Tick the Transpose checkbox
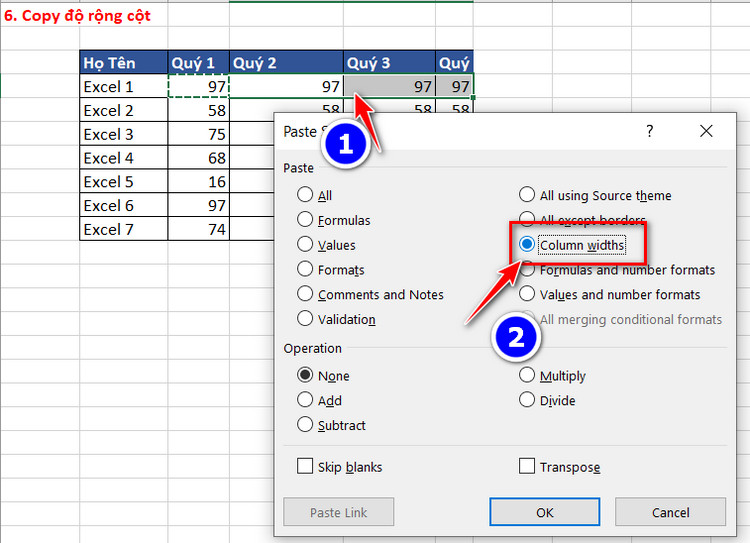The image size is (750, 543). (527, 467)
